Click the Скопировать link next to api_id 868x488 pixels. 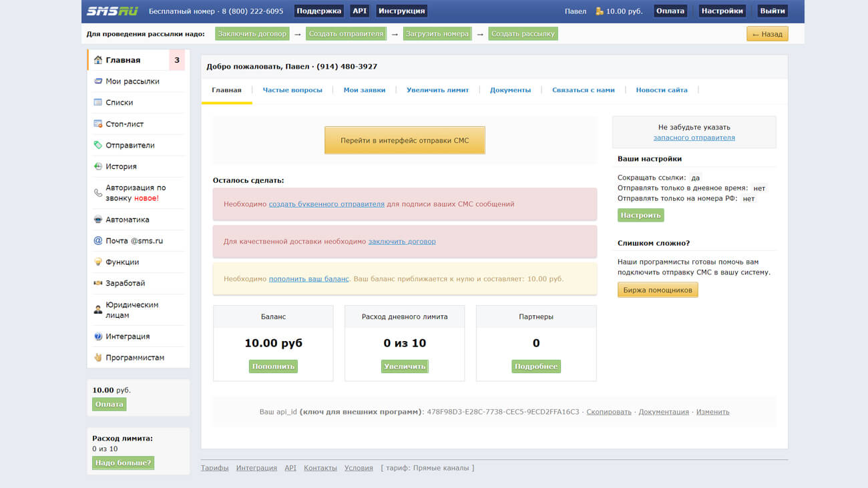coord(608,412)
